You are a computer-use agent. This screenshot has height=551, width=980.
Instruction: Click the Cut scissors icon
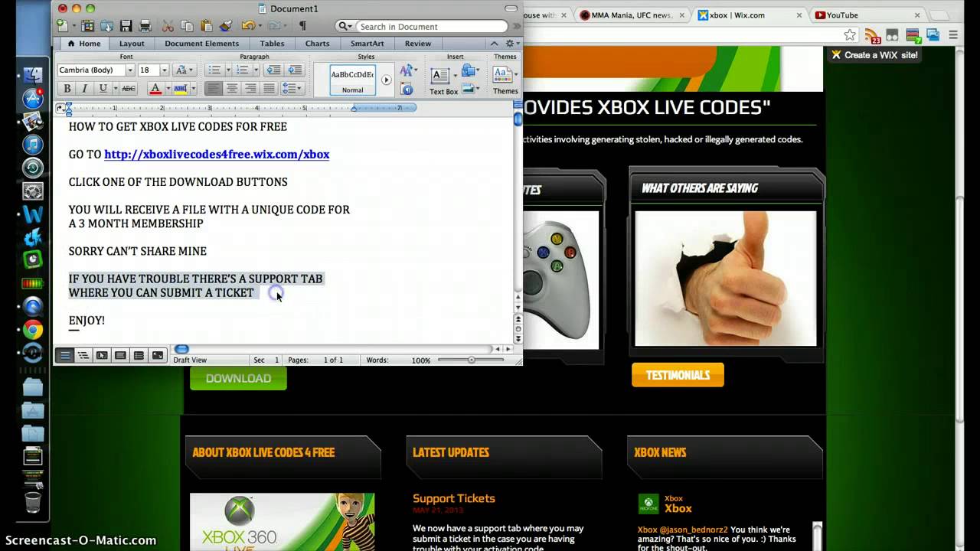(168, 26)
